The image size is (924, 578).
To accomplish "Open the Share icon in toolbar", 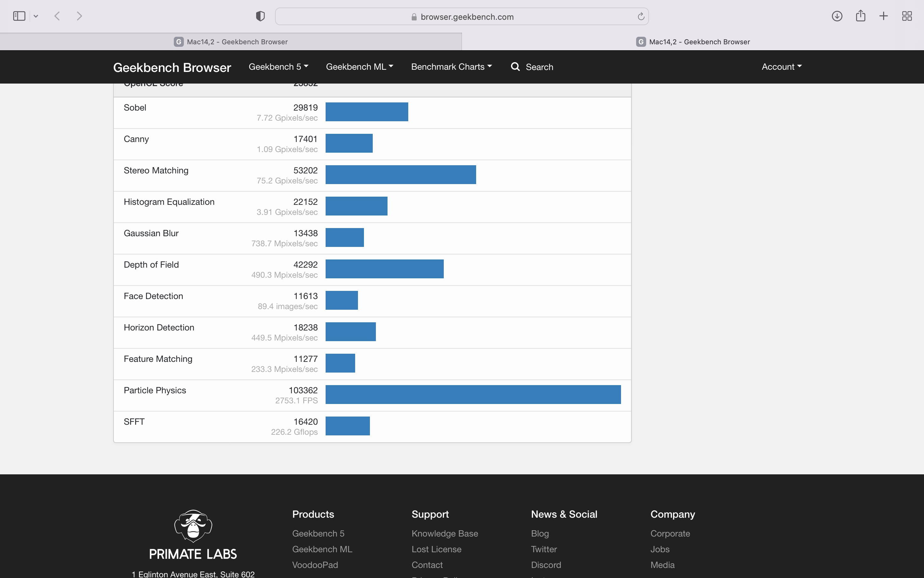I will tap(861, 16).
